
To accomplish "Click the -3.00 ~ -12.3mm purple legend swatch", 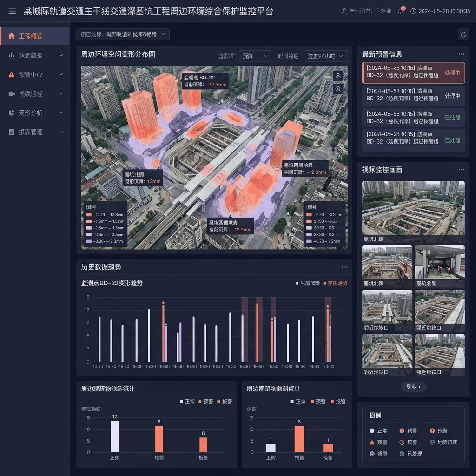I will [x=89, y=241].
